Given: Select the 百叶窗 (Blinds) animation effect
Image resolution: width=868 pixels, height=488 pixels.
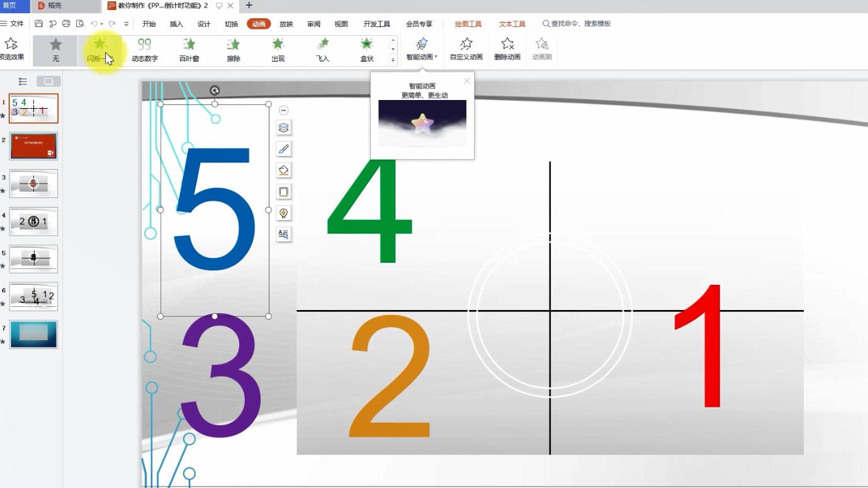Looking at the screenshot, I should pyautogui.click(x=189, y=50).
